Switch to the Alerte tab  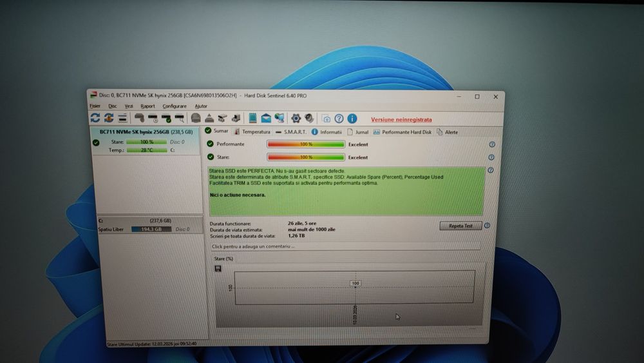pyautogui.click(x=448, y=132)
